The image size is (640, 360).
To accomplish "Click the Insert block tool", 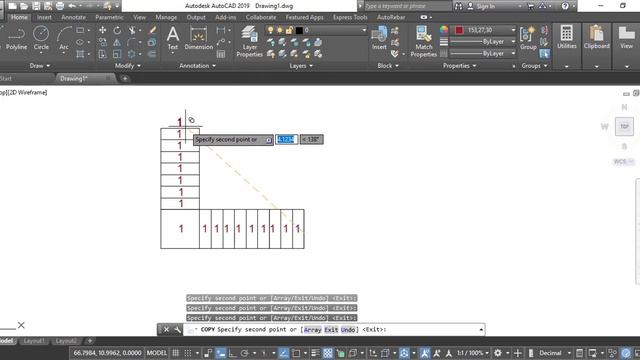I will (379, 38).
